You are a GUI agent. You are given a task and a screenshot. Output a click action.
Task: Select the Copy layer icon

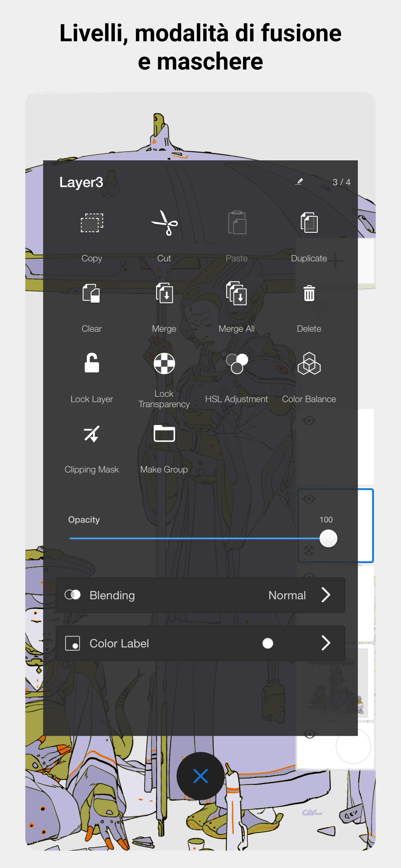point(92,223)
